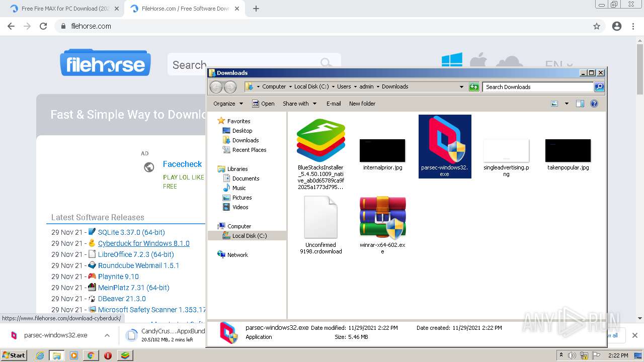Click the Windows Start button
The image size is (644, 362).
pyautogui.click(x=14, y=355)
